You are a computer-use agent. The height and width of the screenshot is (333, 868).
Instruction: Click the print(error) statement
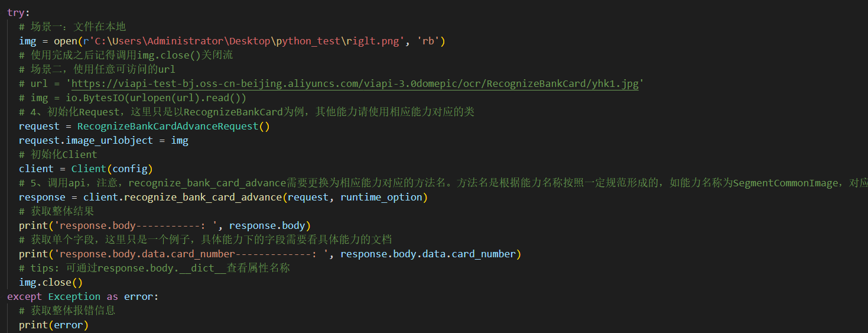click(54, 325)
